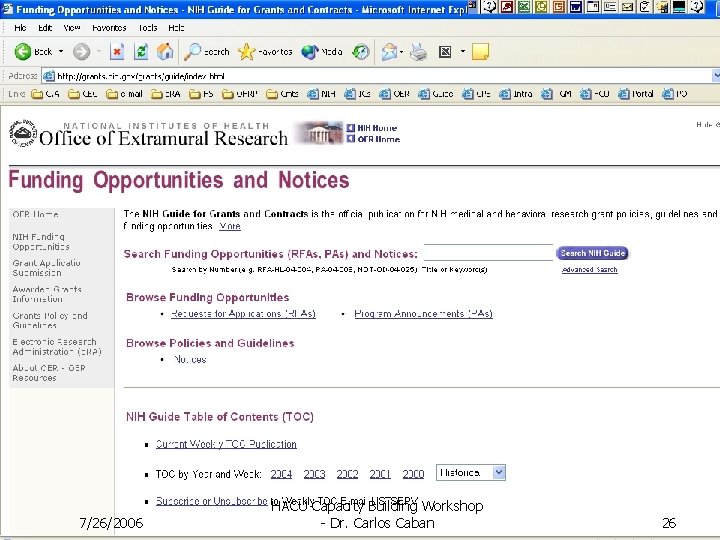720x540 pixels.
Task: Open the 2003 TOC year link
Action: (314, 474)
